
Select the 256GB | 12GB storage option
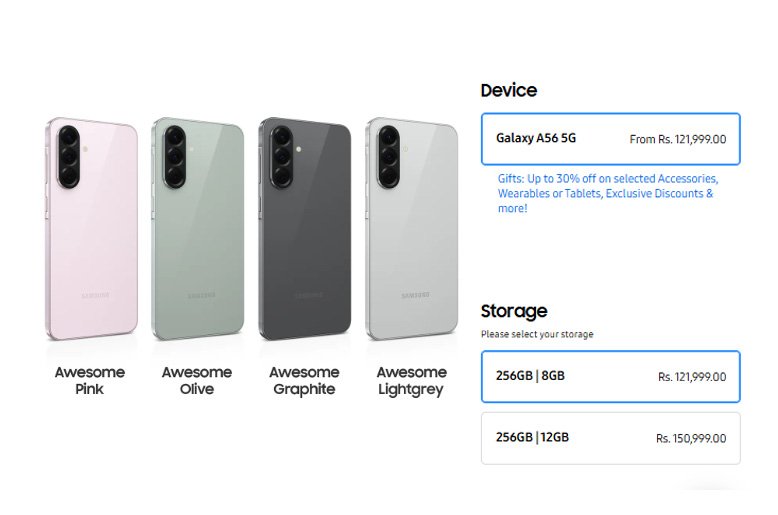coord(610,438)
